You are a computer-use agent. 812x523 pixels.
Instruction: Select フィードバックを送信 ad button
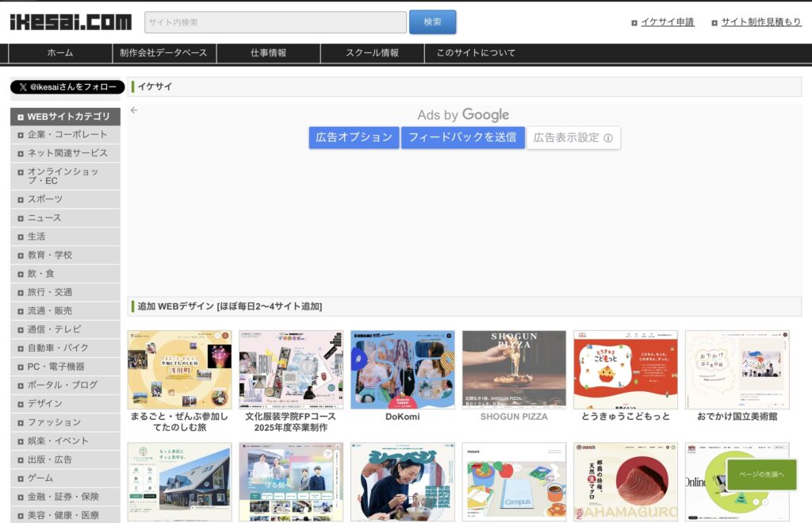tap(462, 137)
